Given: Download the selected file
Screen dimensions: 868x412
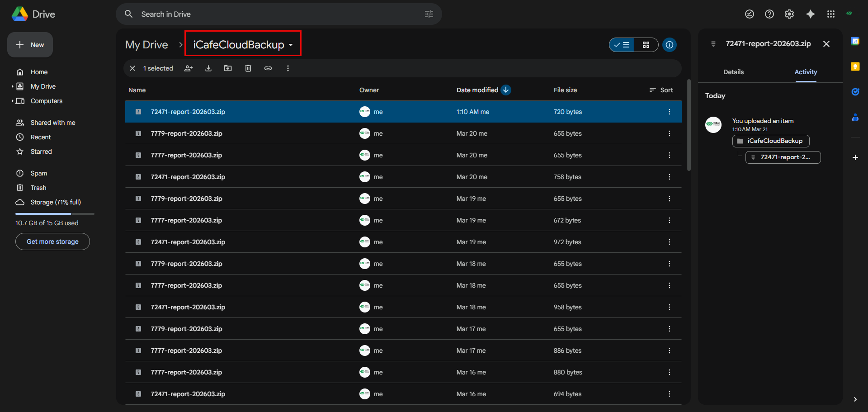Looking at the screenshot, I should pos(208,68).
